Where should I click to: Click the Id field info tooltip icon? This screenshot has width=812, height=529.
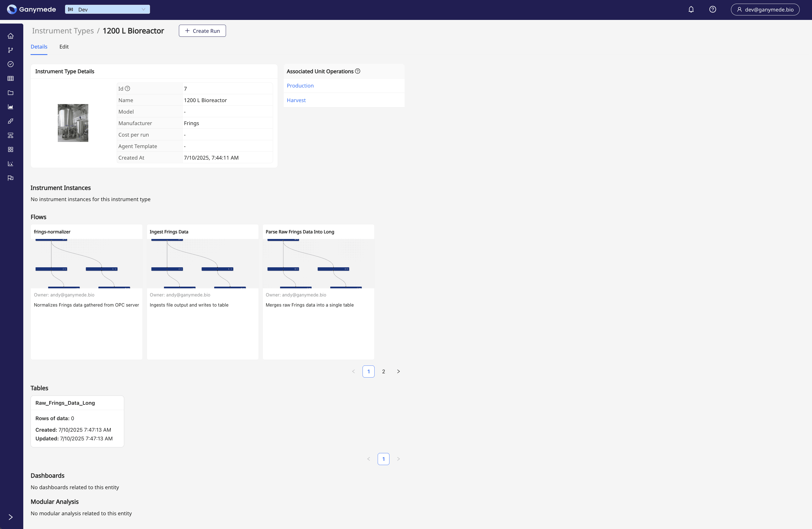[x=128, y=89]
